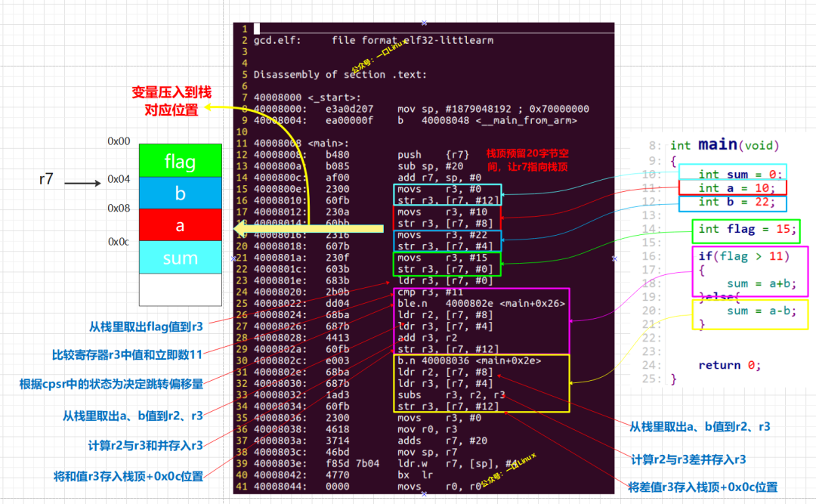This screenshot has height=504, width=816.
Task: Click the annotation 从栈里取出flag值到r3
Action: tap(146, 327)
